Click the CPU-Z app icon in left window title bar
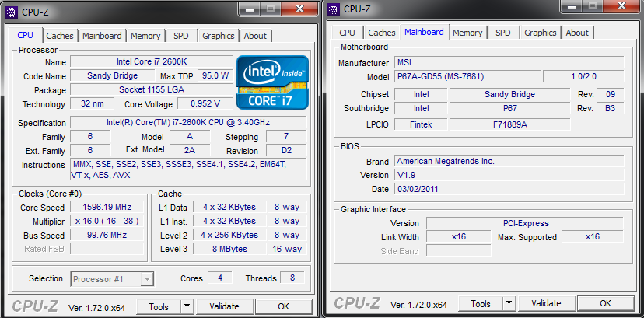 [x=12, y=12]
